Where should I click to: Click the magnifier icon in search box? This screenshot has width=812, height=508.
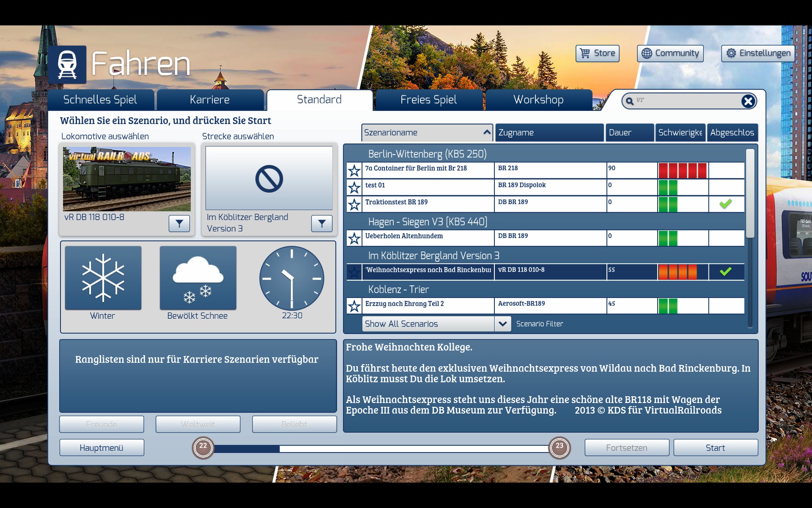click(630, 101)
